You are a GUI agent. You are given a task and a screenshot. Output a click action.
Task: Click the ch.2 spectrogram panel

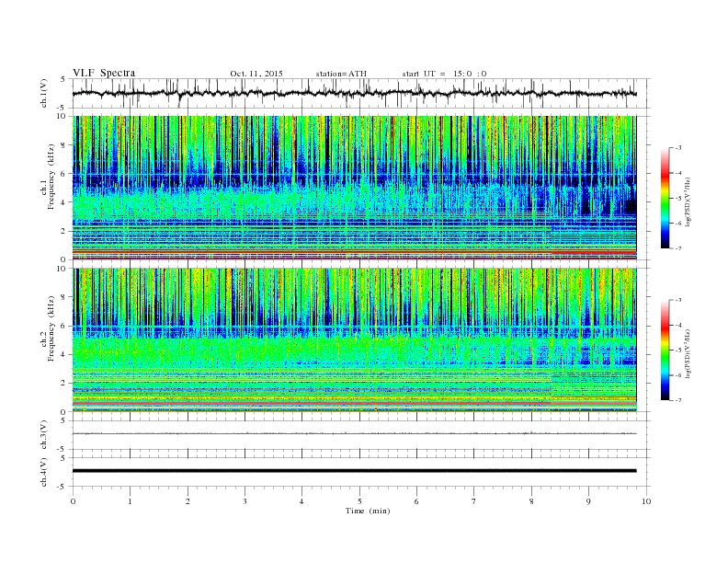click(355, 339)
